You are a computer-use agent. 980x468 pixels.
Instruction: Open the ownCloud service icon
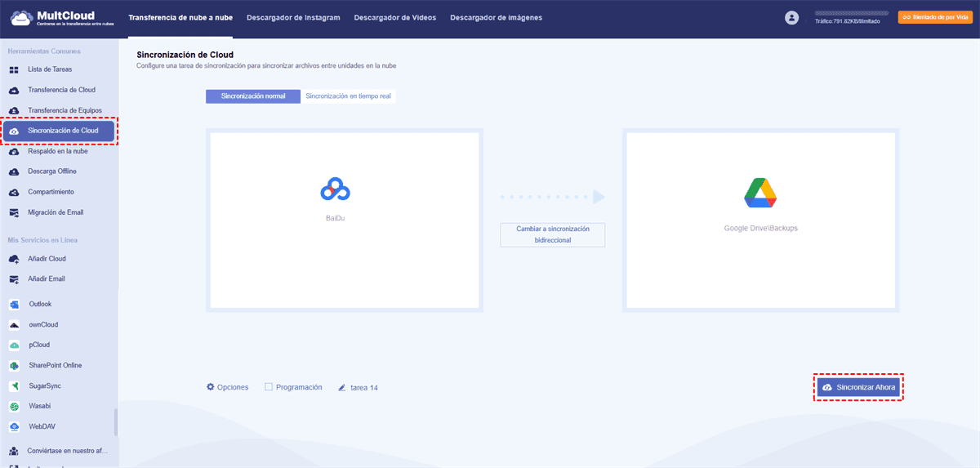(x=14, y=324)
